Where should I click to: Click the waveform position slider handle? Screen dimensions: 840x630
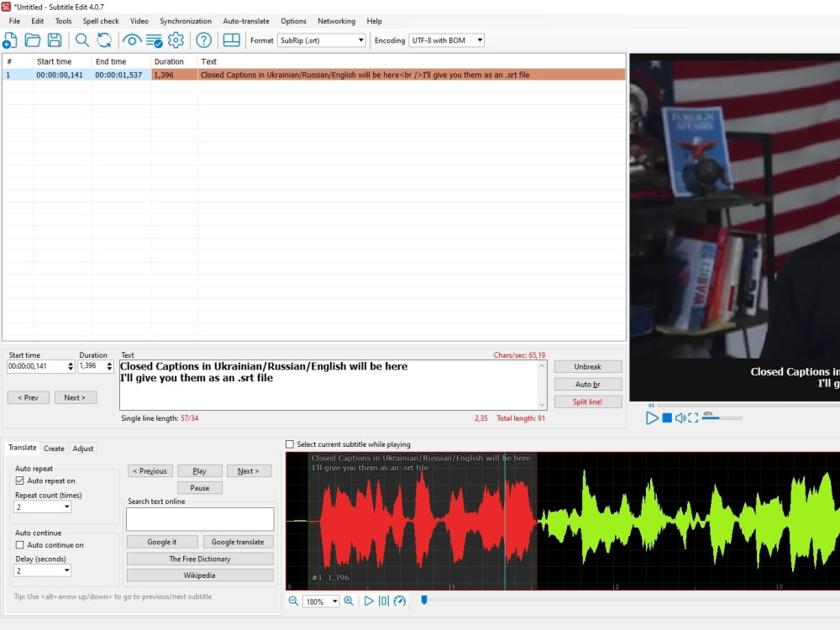tap(423, 600)
